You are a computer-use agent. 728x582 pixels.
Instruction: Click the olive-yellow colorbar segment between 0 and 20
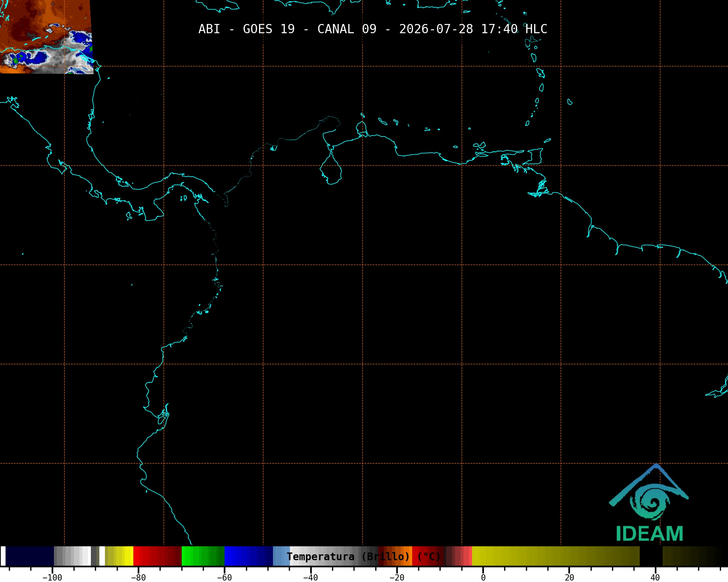coord(556,556)
